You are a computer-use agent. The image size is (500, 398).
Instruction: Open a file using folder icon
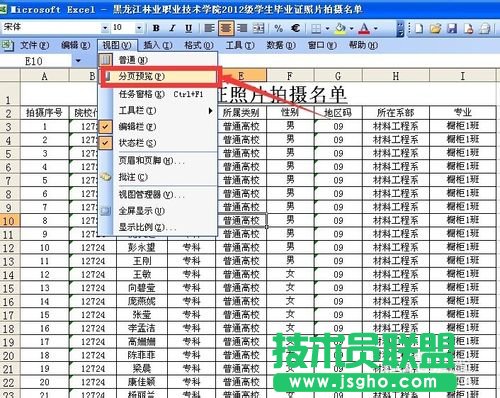(x=435, y=28)
